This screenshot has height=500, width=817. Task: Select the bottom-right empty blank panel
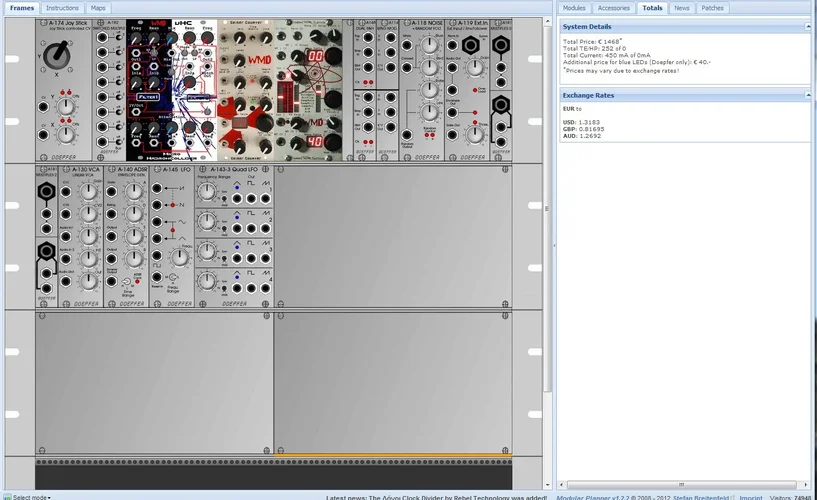pyautogui.click(x=393, y=383)
